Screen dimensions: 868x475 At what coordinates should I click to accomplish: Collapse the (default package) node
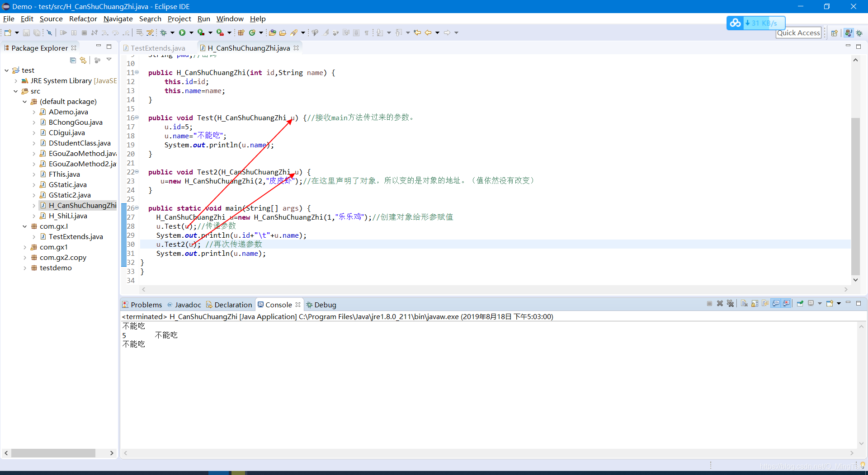[x=25, y=102]
